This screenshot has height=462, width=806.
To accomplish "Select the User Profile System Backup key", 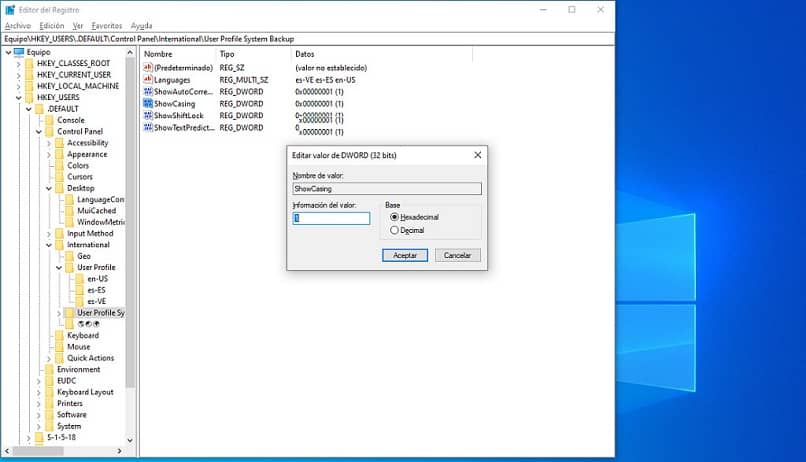I will click(x=101, y=312).
